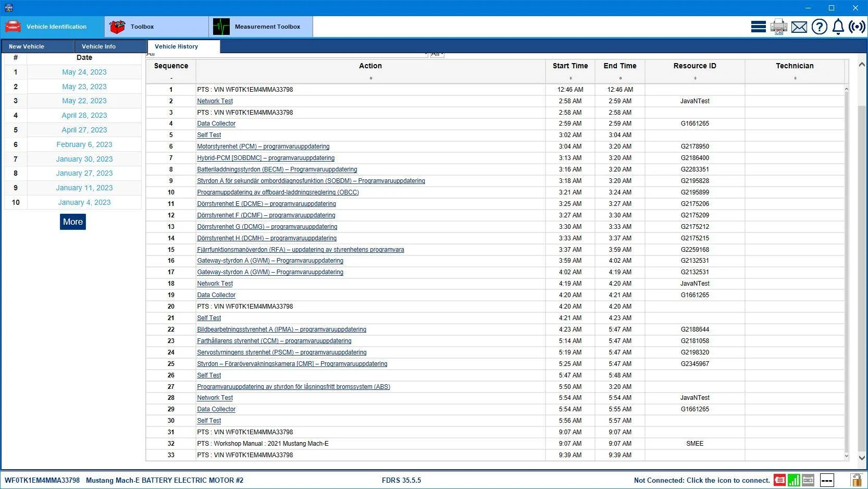Screen dimensions: 868x489
Task: Click the down chevron at table bottom right
Action: (862, 458)
